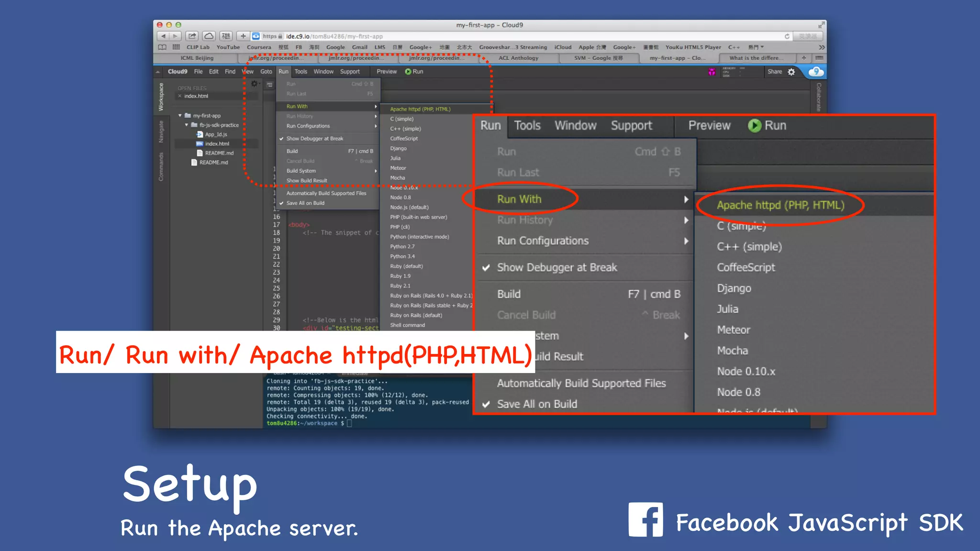This screenshot has width=980, height=551.
Task: Open the 熱門 bookmarks dropdown
Action: click(756, 47)
